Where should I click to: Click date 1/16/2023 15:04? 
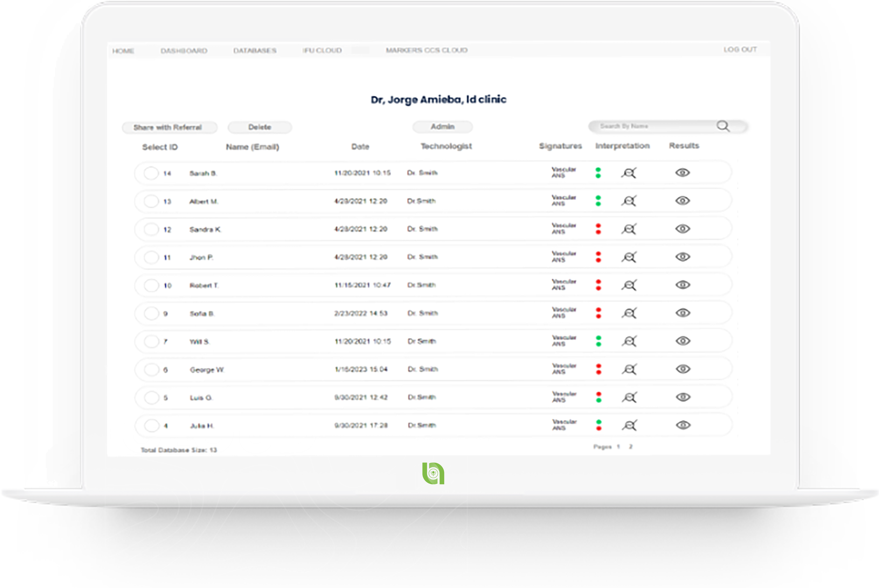[x=361, y=369]
